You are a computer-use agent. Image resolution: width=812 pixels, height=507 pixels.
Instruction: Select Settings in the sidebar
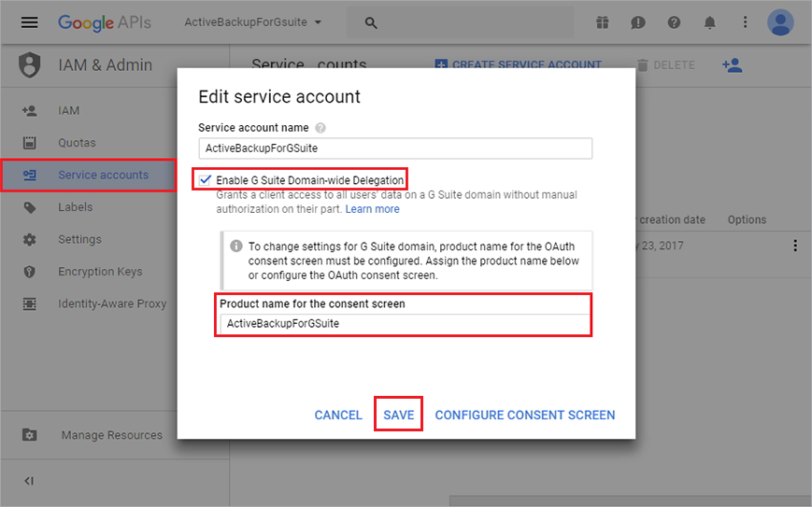(89, 240)
